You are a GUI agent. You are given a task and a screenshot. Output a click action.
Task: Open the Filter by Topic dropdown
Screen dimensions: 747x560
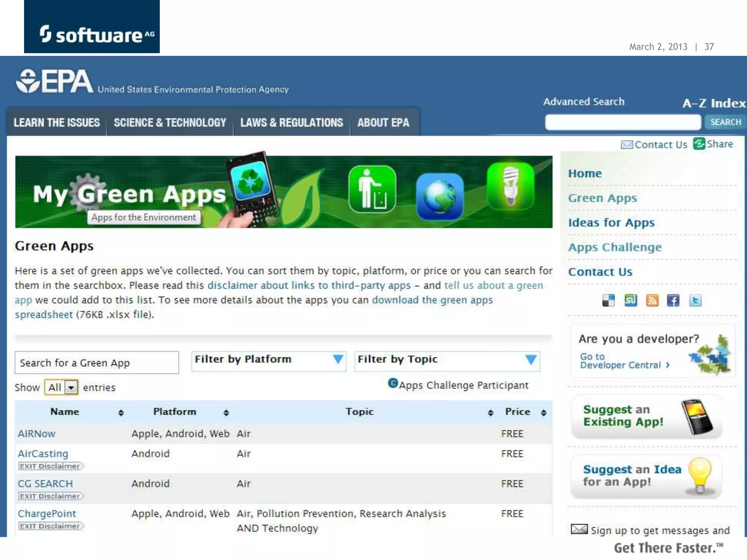[447, 361]
